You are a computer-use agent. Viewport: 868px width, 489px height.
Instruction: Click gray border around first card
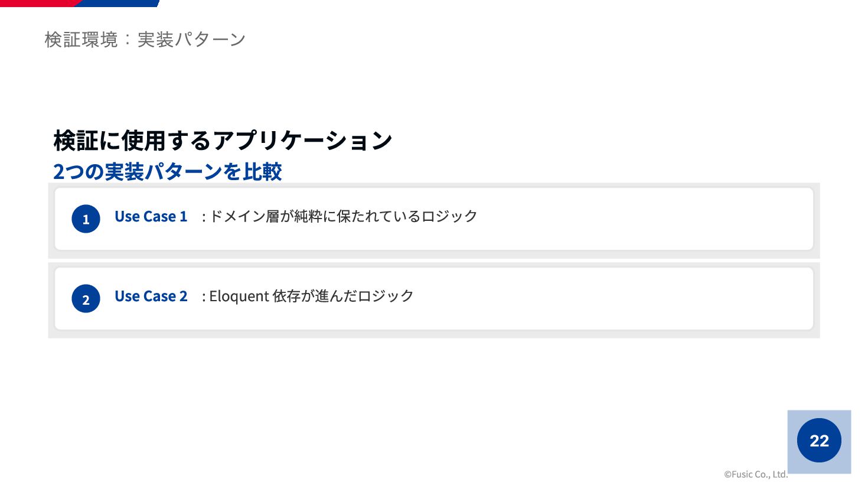pos(434,255)
